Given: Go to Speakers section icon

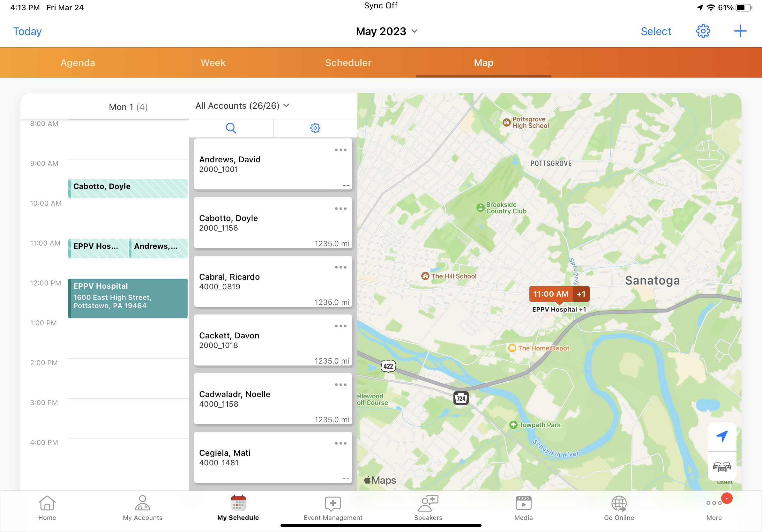Looking at the screenshot, I should [x=428, y=507].
